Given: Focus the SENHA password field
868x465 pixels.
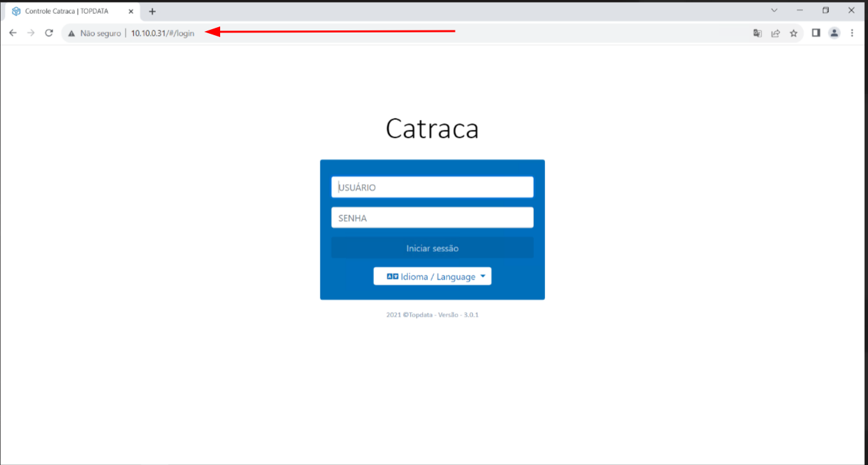Looking at the screenshot, I should 432,217.
